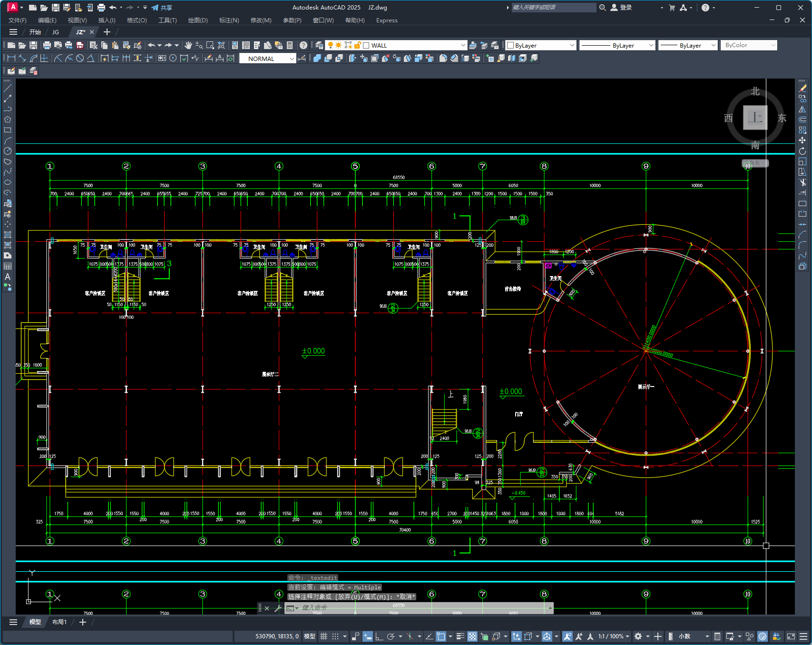
Task: Select the Linear dimension tool
Action: 11,58
